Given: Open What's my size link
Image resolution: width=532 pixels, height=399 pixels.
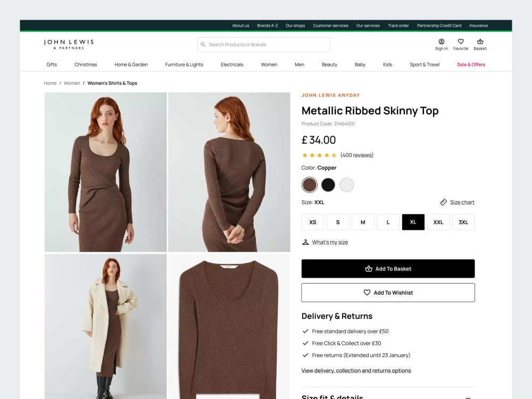Looking at the screenshot, I should (330, 242).
